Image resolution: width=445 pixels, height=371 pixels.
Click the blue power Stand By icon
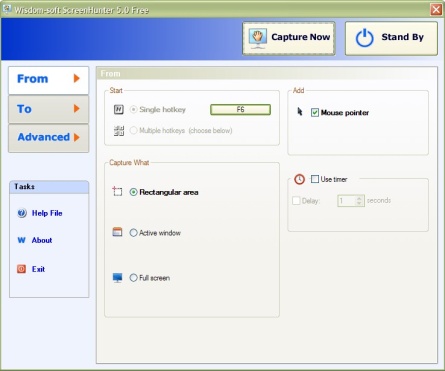pyautogui.click(x=364, y=38)
